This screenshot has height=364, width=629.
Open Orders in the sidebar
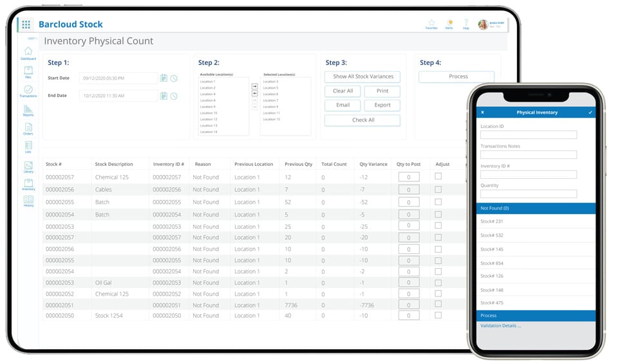(x=28, y=129)
